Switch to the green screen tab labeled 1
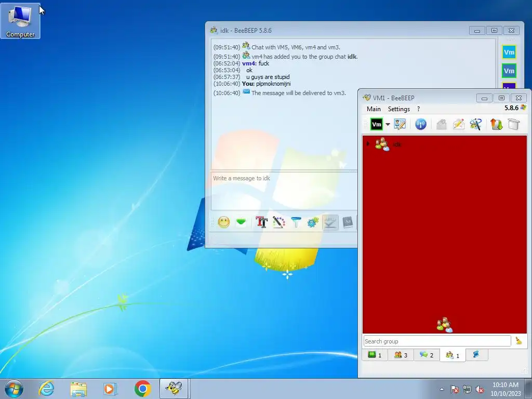Screen dimensions: 532x399 tap(375, 355)
